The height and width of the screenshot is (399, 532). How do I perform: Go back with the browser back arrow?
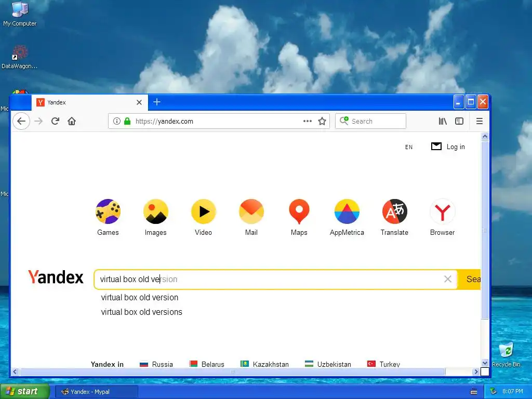[x=21, y=121]
